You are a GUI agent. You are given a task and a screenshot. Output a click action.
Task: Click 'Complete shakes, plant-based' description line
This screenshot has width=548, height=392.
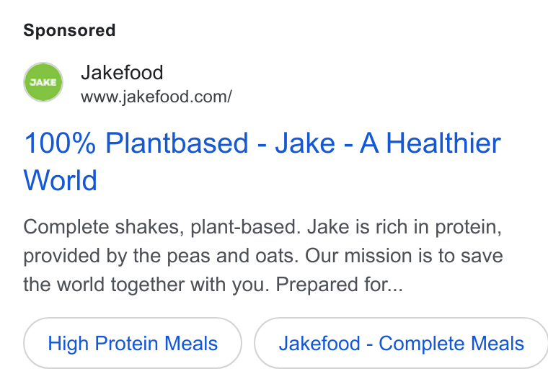(x=162, y=227)
